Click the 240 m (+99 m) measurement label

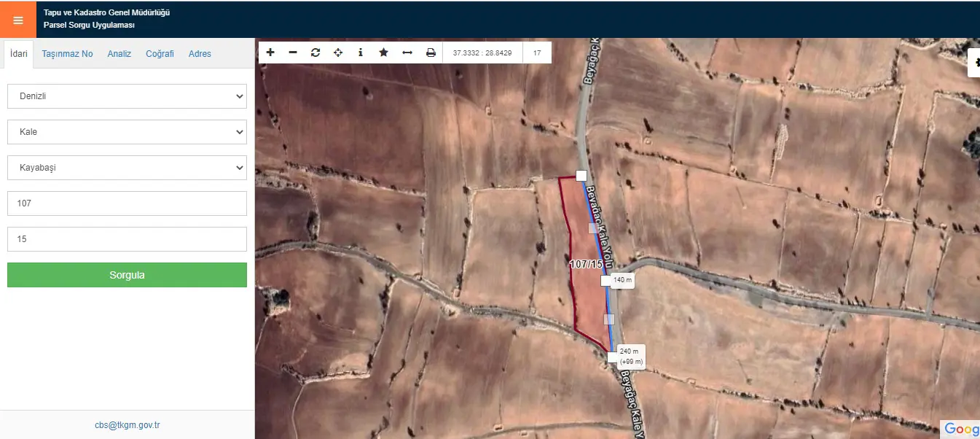point(631,357)
